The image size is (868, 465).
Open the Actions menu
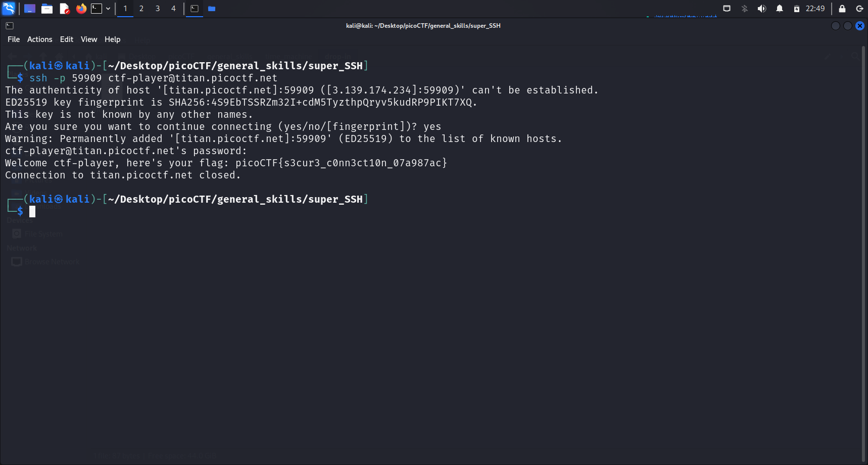tap(39, 39)
